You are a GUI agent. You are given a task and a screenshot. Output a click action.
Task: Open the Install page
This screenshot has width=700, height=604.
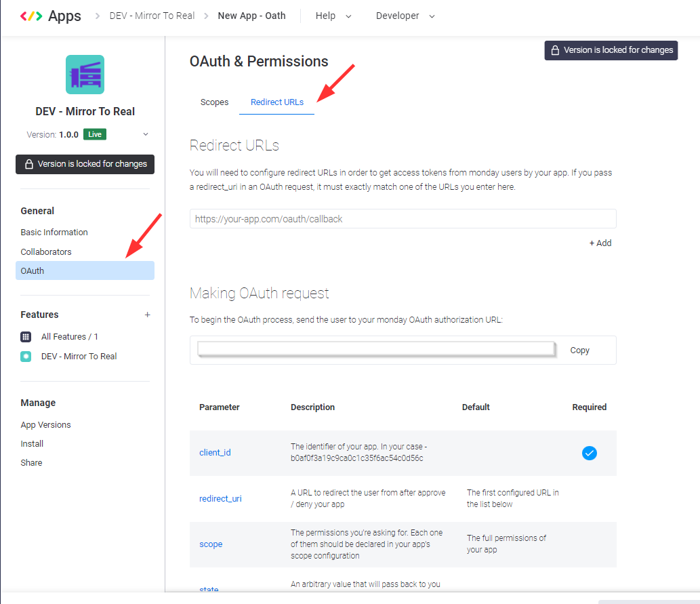click(x=32, y=443)
